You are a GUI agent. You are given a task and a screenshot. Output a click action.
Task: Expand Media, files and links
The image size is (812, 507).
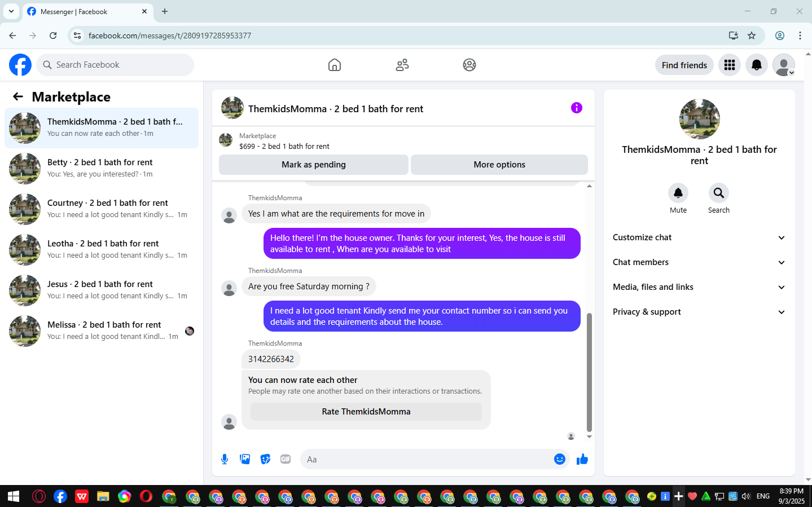click(x=699, y=287)
